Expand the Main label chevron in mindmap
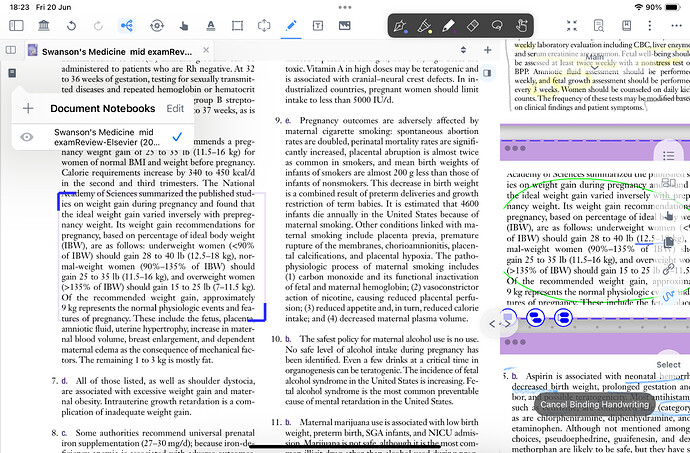Image resolution: width=690 pixels, height=453 pixels. (x=594, y=67)
